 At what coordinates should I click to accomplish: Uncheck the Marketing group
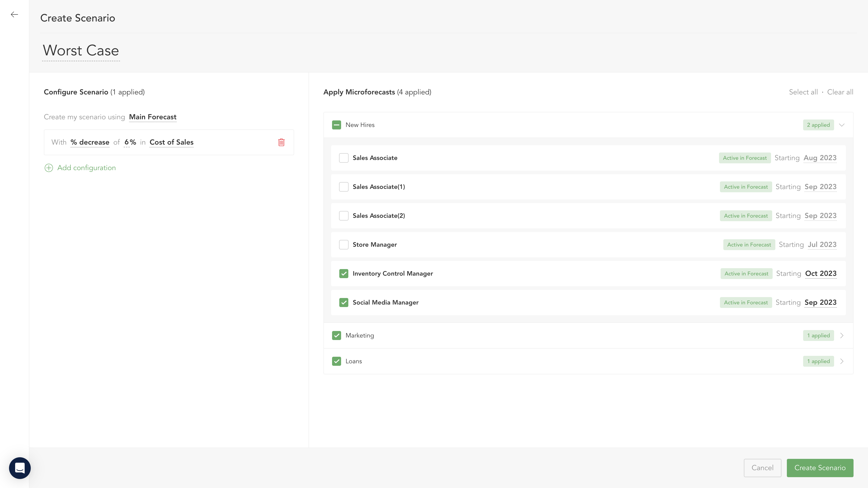point(336,335)
